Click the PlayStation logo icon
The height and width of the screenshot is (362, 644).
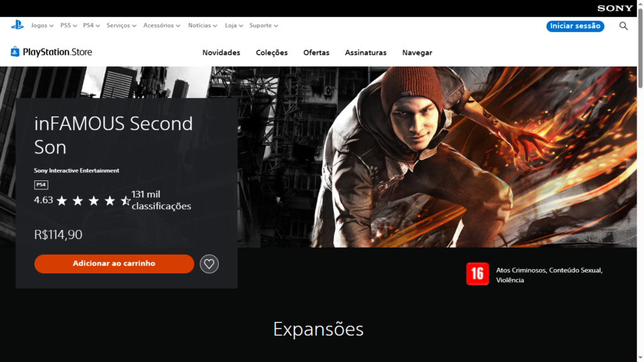[17, 25]
